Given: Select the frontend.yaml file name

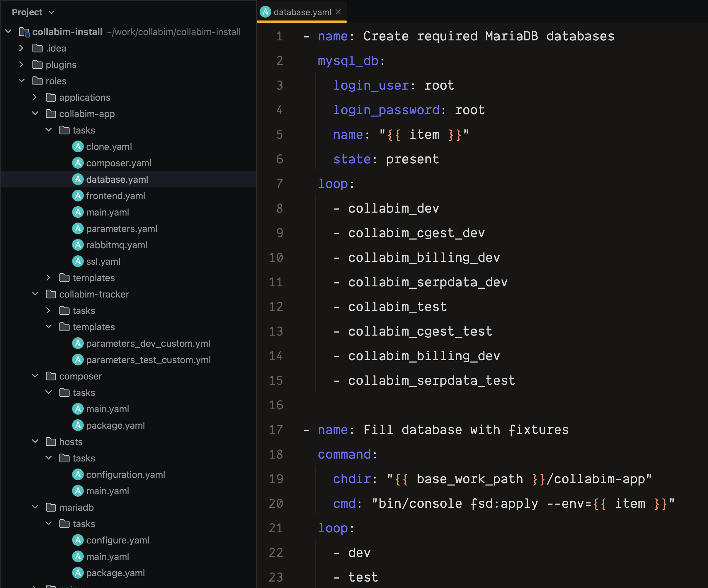Looking at the screenshot, I should tap(116, 196).
